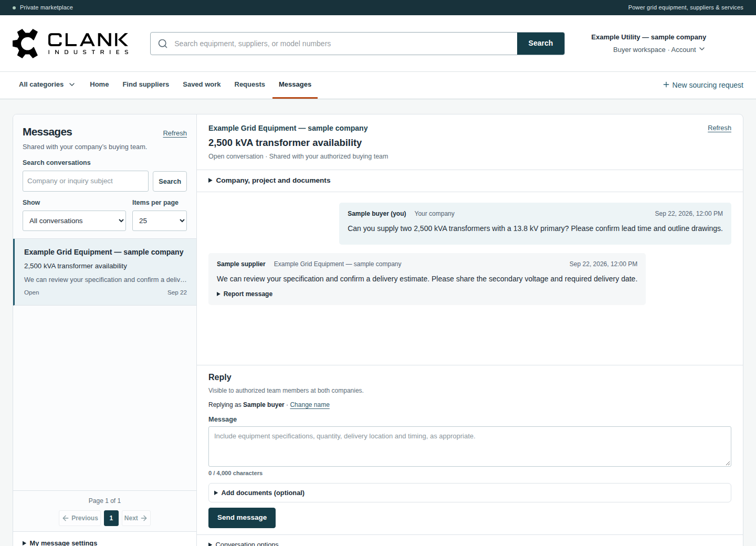Click the '2,500 kVA transformer availability' heading
The height and width of the screenshot is (546, 756).
coord(285,143)
